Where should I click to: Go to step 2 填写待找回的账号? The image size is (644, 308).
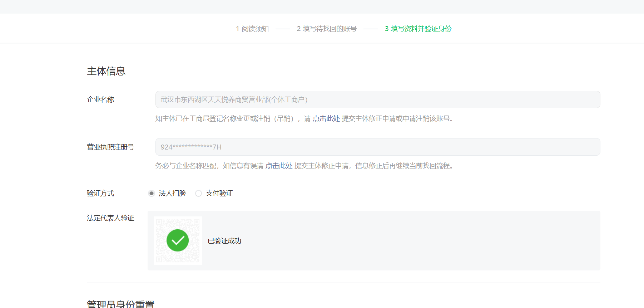[327, 29]
